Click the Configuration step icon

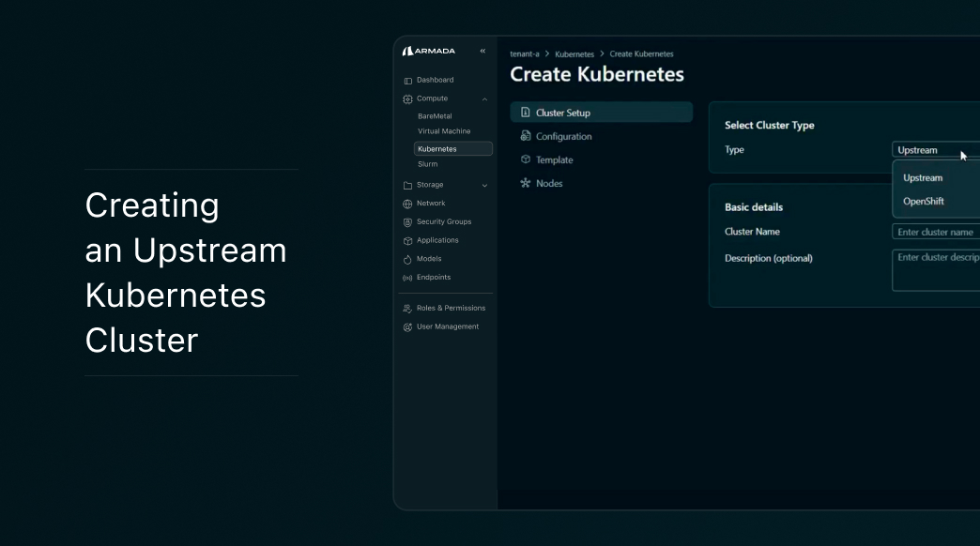(525, 136)
